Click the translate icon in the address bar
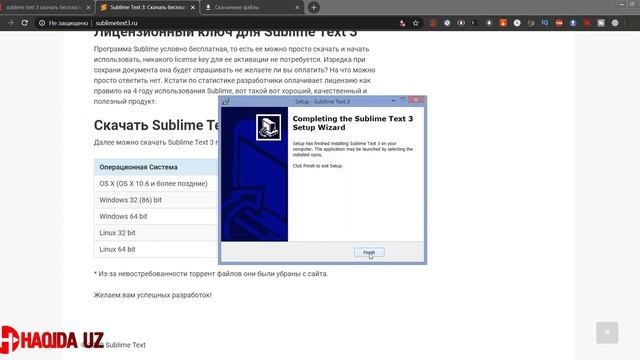The image size is (640, 360). point(402,23)
